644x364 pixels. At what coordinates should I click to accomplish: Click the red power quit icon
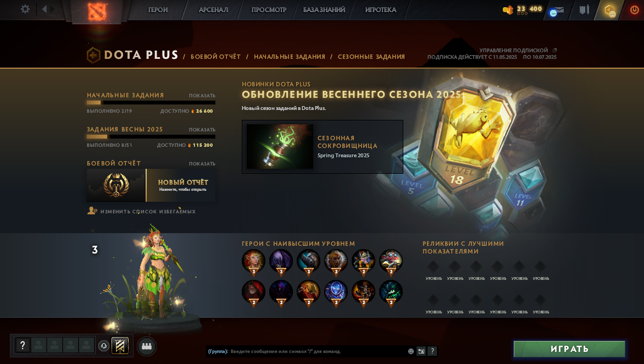635,10
